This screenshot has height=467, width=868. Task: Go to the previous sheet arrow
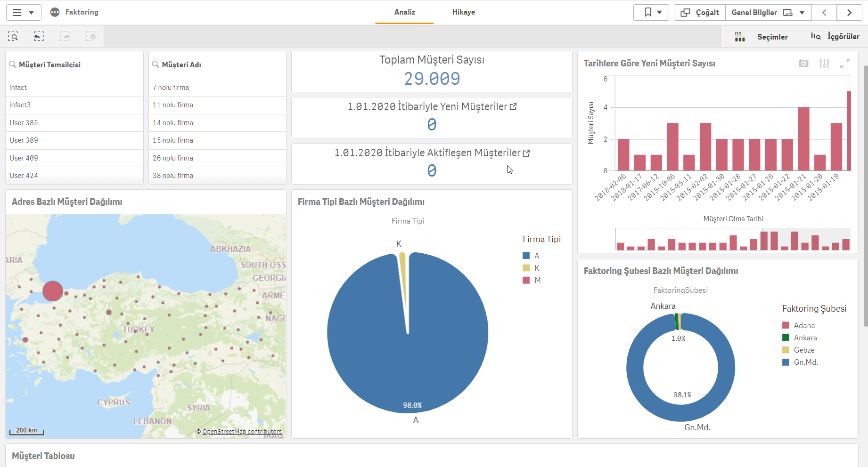pyautogui.click(x=824, y=13)
